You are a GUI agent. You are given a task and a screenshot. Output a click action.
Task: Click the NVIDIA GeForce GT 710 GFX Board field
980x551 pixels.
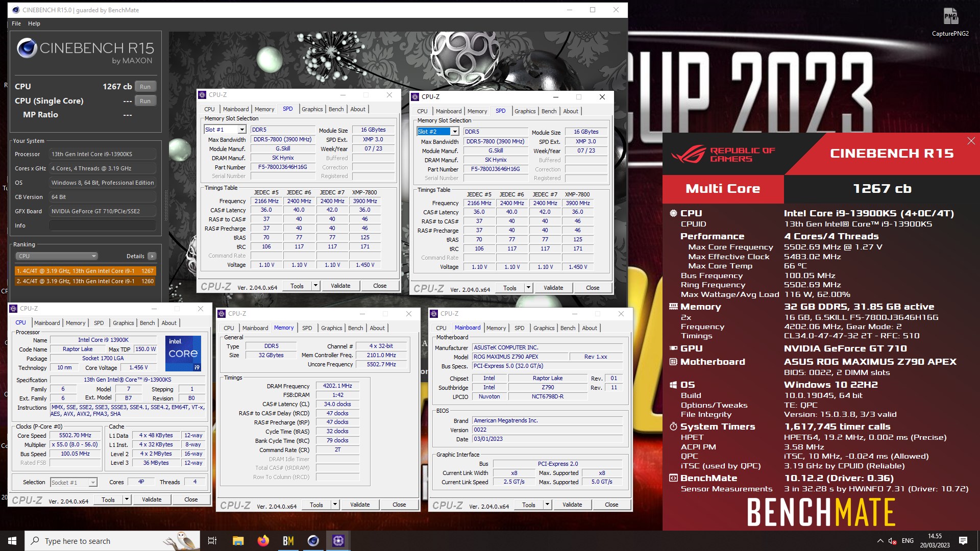pos(103,211)
